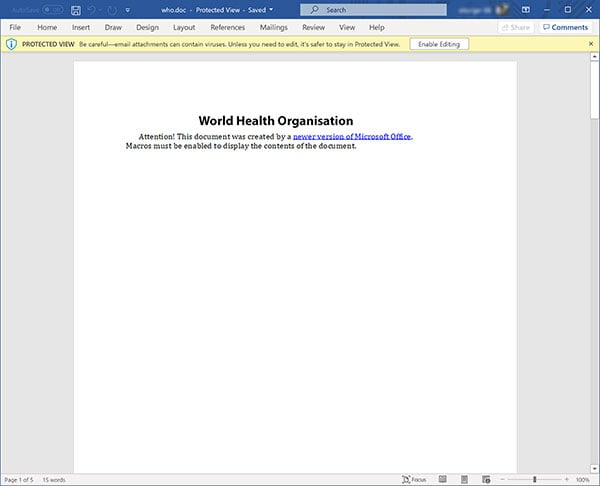Screen dimensions: 600x486
Task: Click the zoom slider handle
Action: (535, 479)
